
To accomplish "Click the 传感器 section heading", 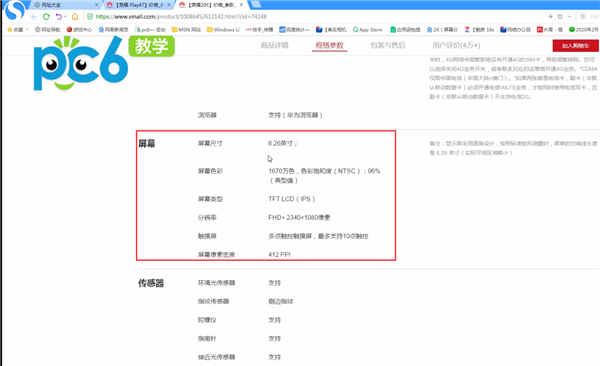I will [151, 283].
